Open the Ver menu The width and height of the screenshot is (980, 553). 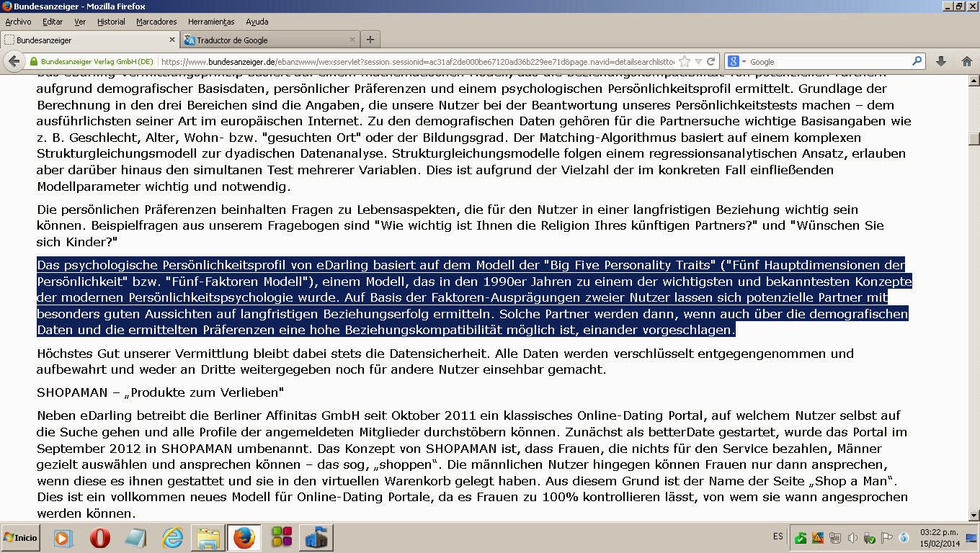(x=80, y=22)
